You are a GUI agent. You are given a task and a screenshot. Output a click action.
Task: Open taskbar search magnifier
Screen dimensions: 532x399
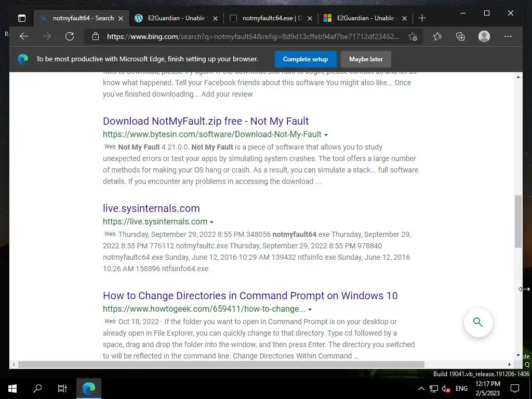[x=37, y=389]
